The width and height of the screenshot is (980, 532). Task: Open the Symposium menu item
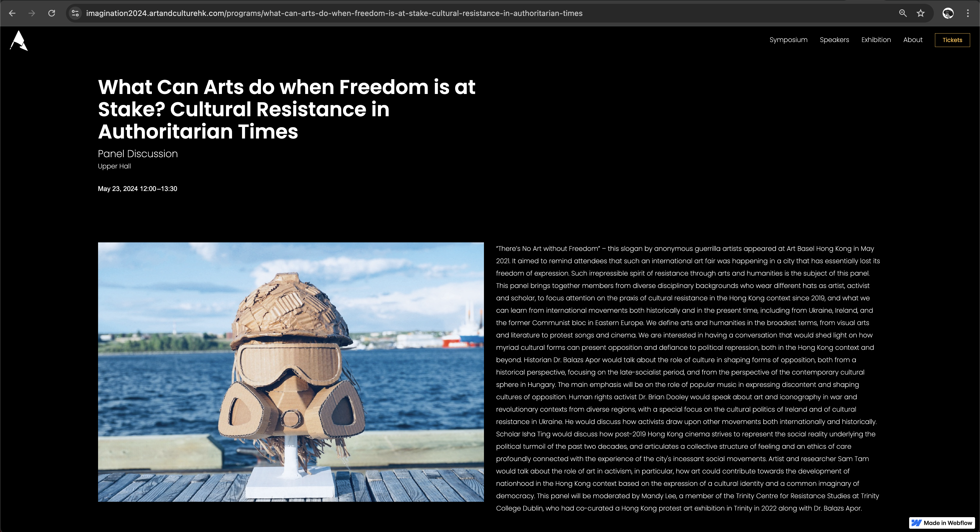788,40
